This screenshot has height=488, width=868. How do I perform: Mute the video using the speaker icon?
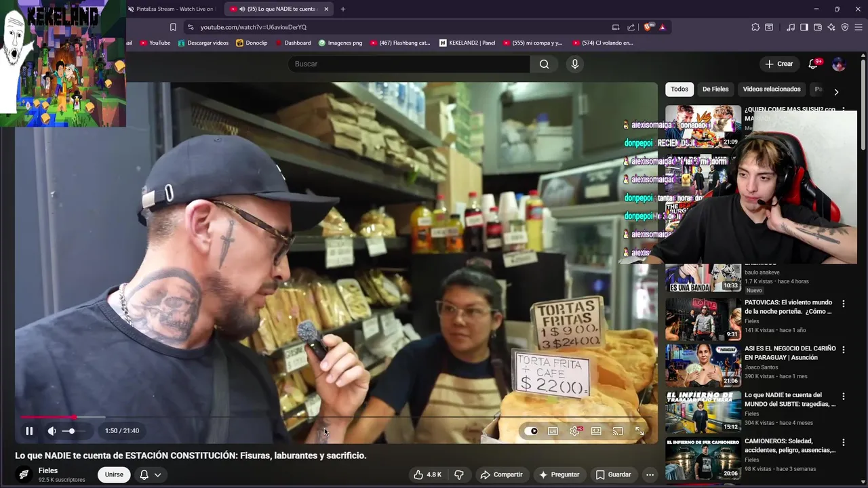click(x=52, y=431)
